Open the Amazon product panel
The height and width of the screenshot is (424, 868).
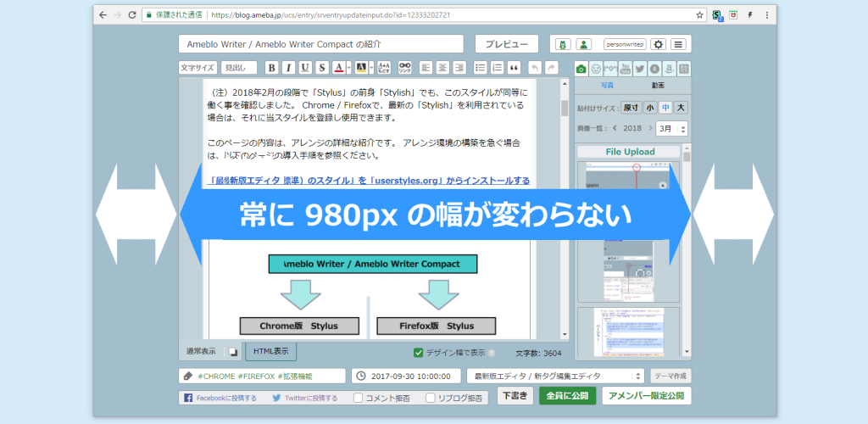tap(670, 69)
